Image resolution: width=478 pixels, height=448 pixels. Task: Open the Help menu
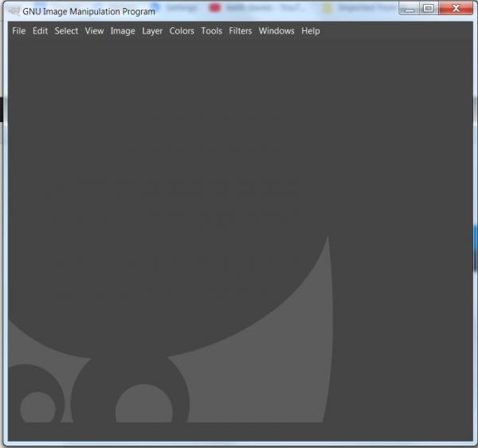point(311,31)
